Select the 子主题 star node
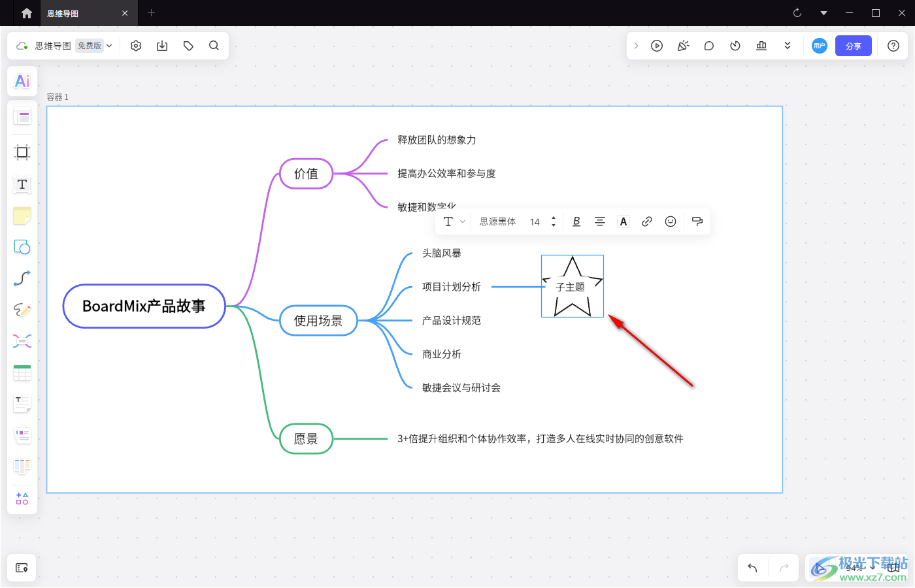 coord(573,286)
